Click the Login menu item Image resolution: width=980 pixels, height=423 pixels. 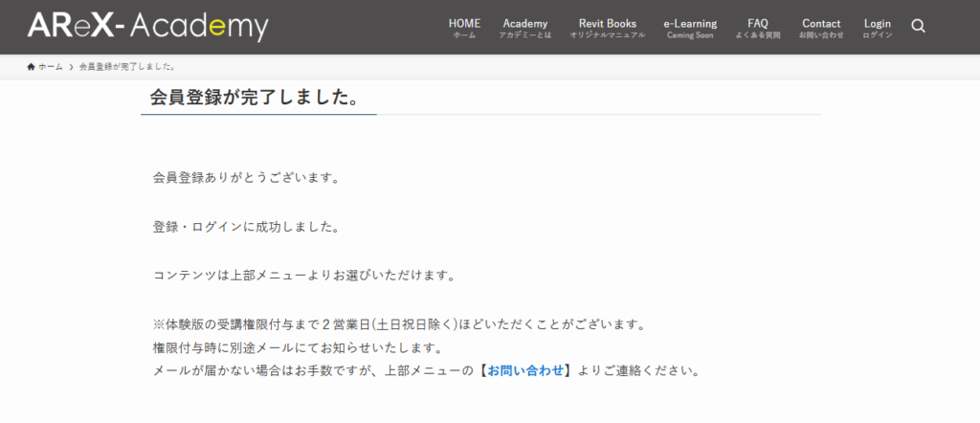tap(877, 28)
